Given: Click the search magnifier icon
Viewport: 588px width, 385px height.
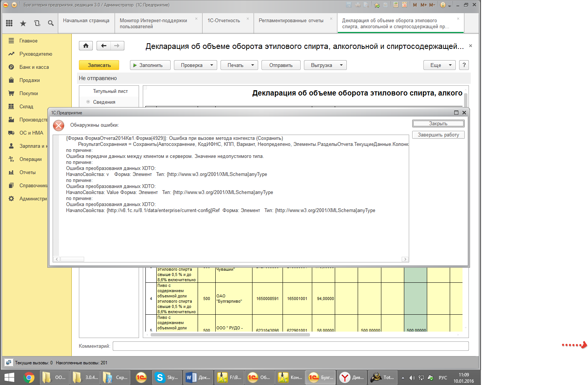Looking at the screenshot, I should coord(51,23).
